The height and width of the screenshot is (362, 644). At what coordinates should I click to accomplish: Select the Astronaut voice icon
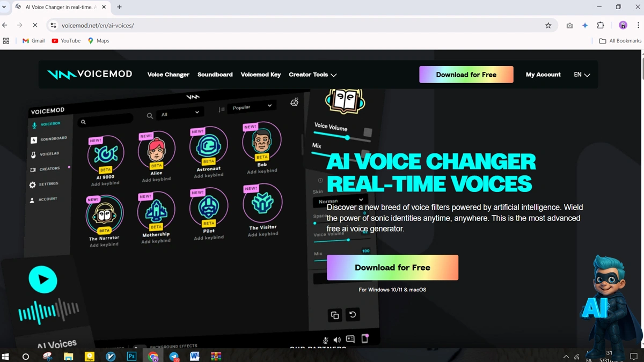[209, 145]
